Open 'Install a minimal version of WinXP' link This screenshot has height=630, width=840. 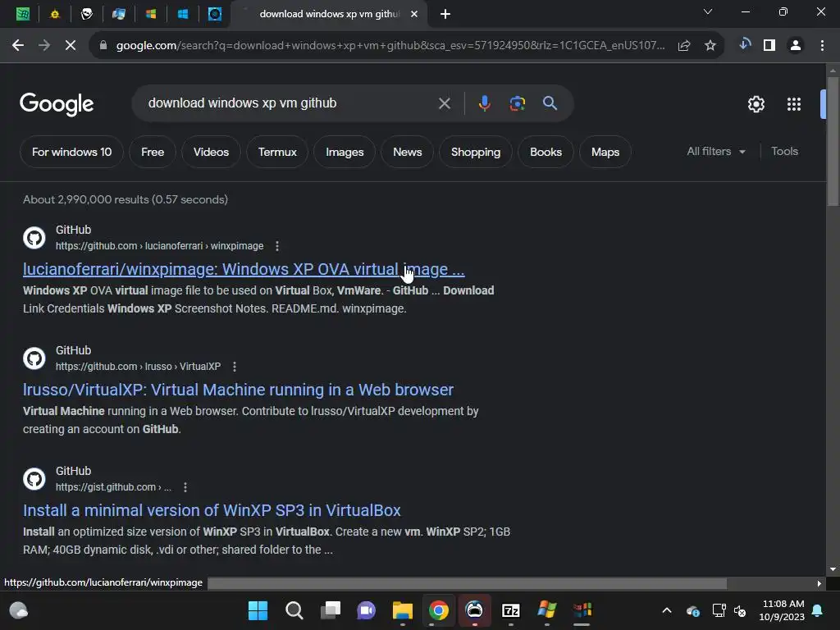[x=212, y=510]
